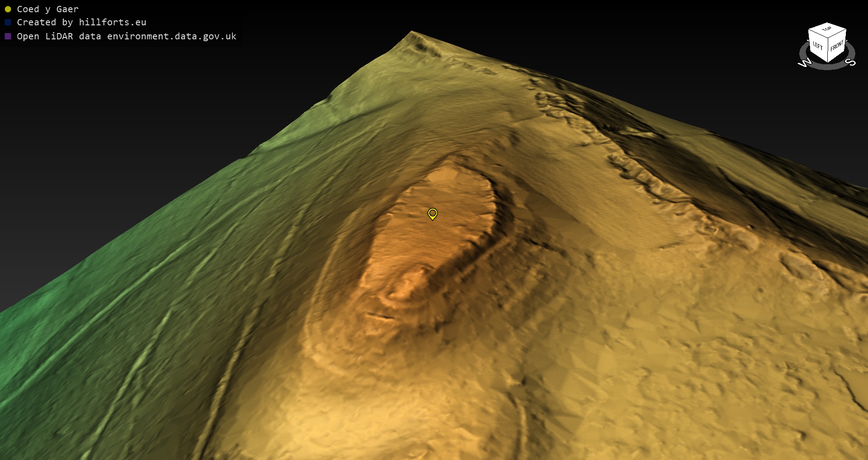
Task: Click the rocky scarp ridge right of the hillfort
Action: tap(642, 176)
